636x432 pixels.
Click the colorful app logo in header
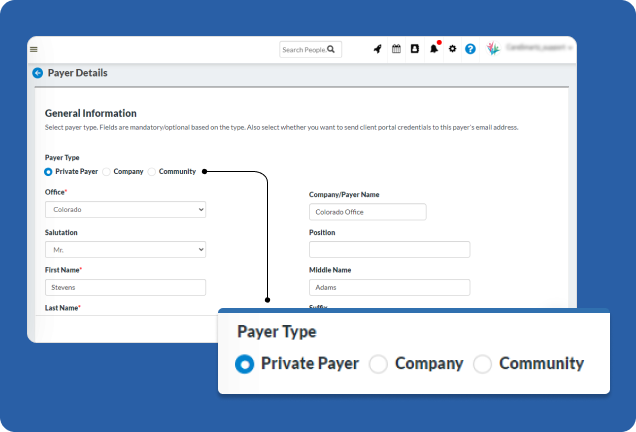[492, 49]
